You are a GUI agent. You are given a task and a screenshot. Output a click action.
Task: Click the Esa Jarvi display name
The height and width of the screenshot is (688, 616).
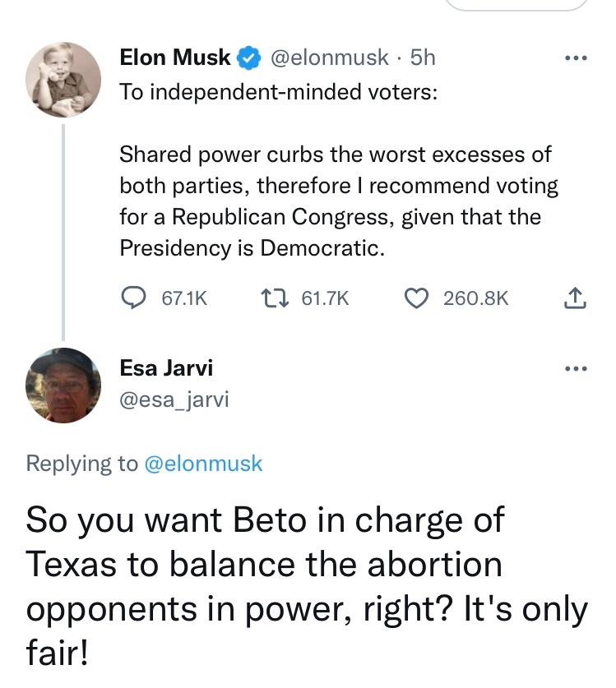point(166,367)
